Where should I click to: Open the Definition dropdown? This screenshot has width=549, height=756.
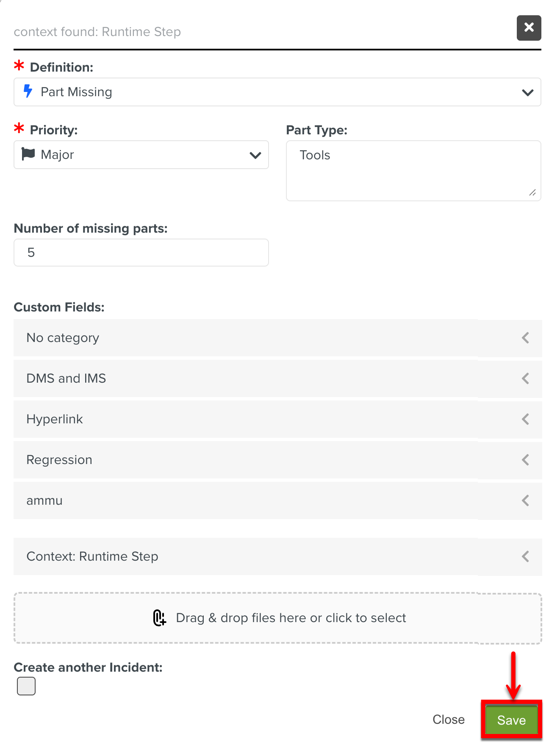click(277, 92)
